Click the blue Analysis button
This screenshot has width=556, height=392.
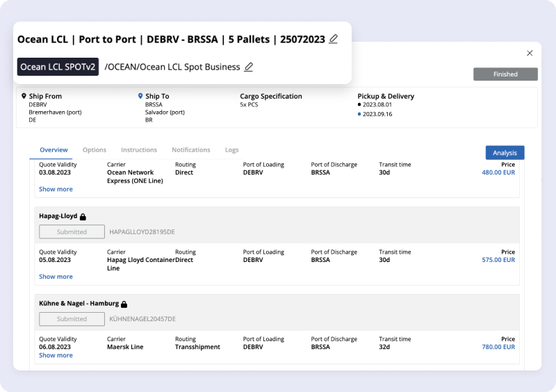[x=505, y=152]
